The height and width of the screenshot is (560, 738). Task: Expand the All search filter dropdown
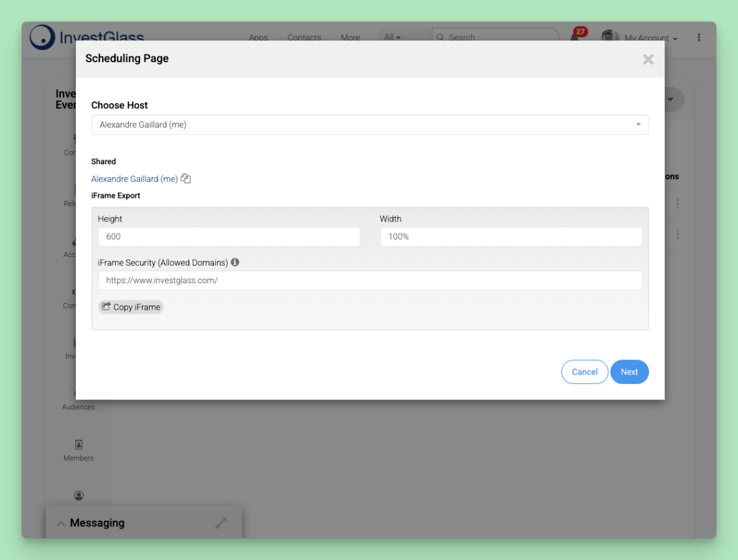[x=392, y=37]
